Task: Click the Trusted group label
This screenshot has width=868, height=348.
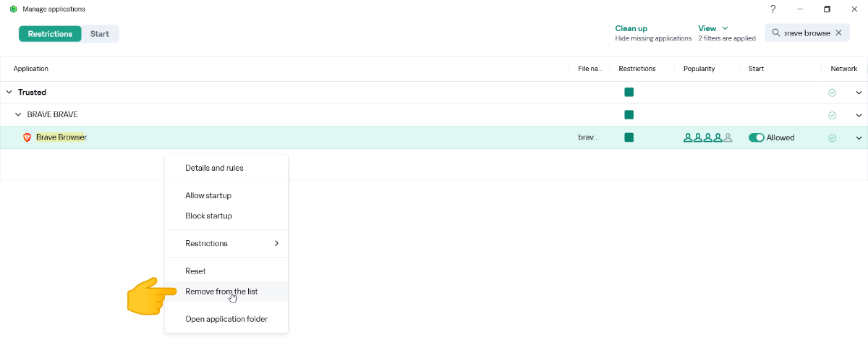Action: pos(32,93)
